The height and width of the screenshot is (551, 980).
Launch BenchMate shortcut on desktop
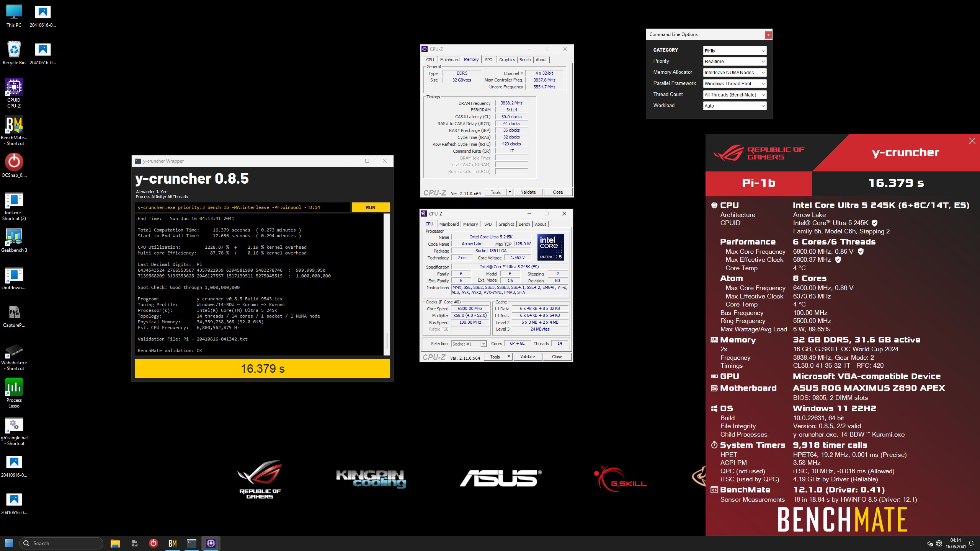tap(14, 131)
